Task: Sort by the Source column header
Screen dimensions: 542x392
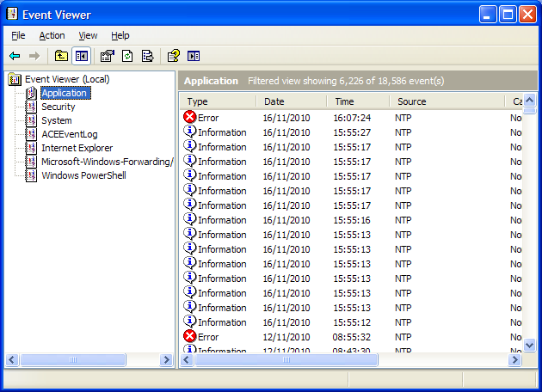Action: click(447, 101)
